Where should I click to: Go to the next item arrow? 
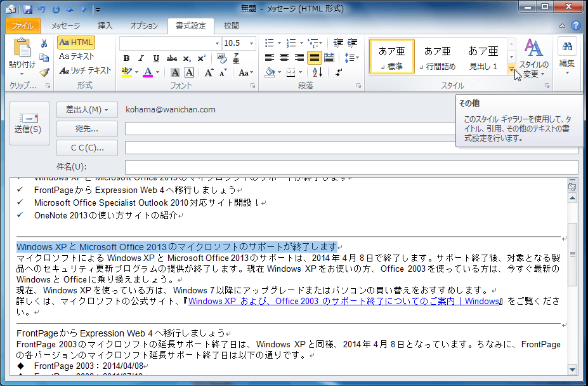point(83,10)
